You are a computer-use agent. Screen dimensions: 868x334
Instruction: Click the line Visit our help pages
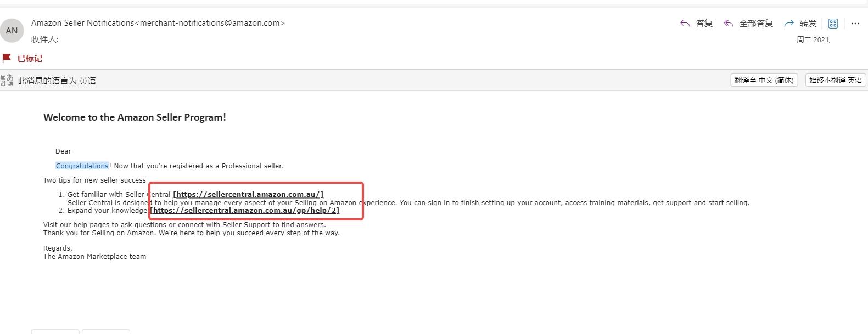[184, 225]
